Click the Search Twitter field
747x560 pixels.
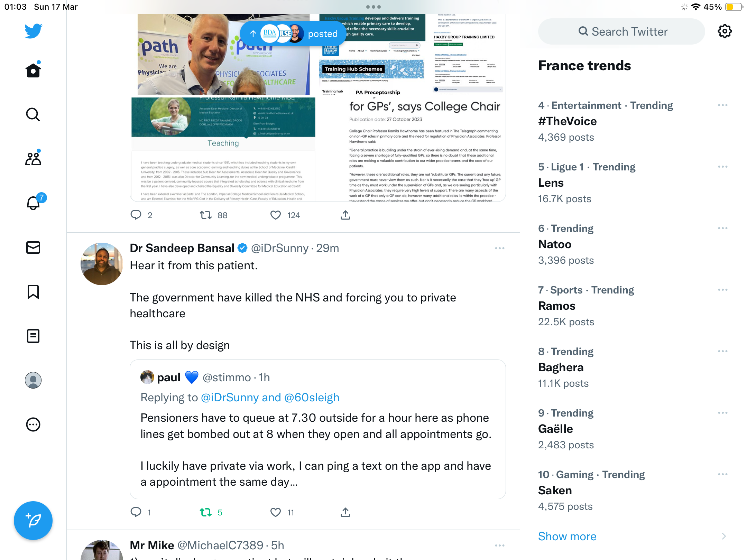click(x=621, y=31)
